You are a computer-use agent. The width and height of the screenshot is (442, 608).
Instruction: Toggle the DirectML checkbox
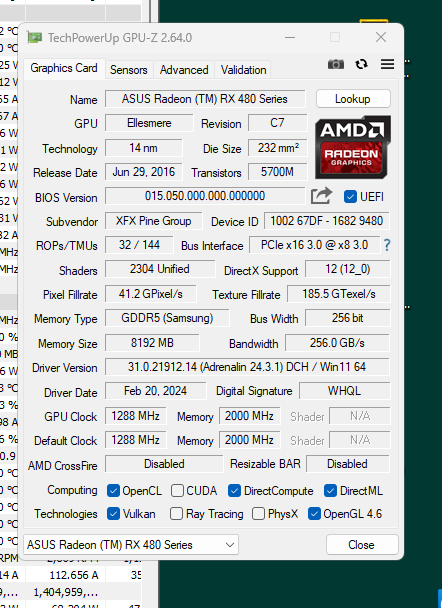[330, 491]
